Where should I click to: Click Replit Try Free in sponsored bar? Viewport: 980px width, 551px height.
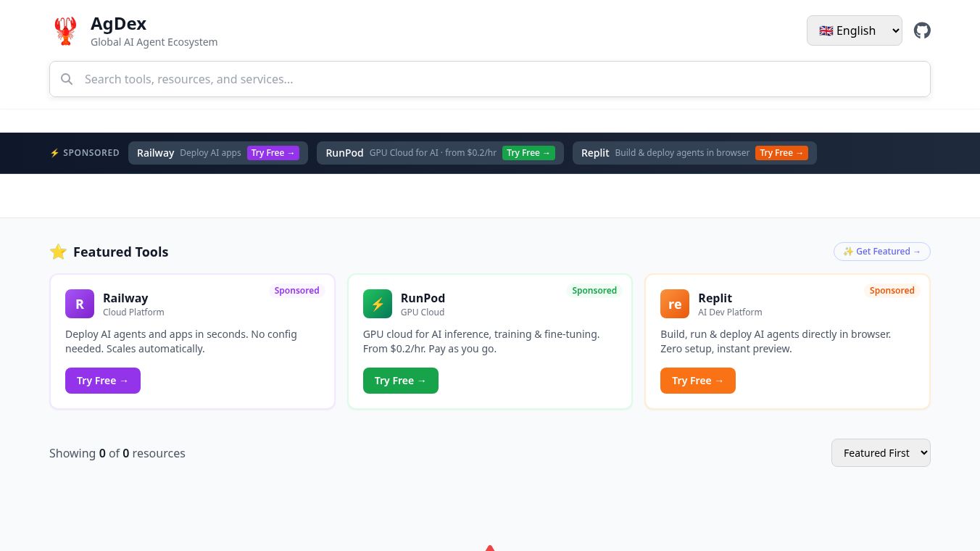click(x=781, y=153)
